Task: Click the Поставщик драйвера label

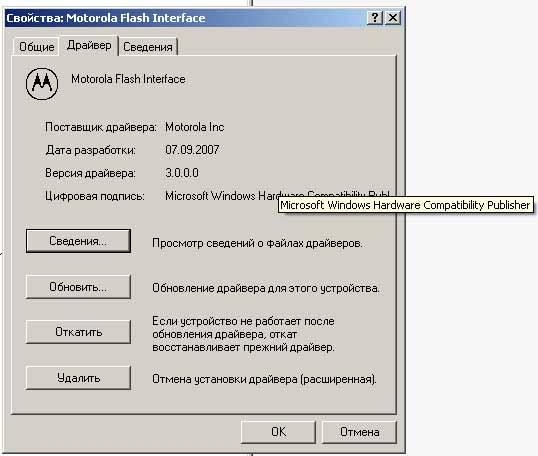Action: coord(101,127)
